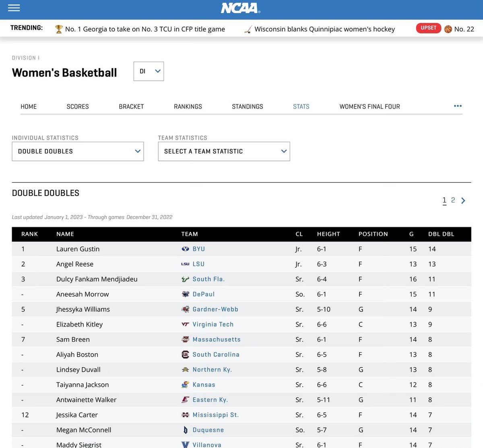Open the Northern Ky. team link
This screenshot has height=448, width=483.
click(x=212, y=370)
